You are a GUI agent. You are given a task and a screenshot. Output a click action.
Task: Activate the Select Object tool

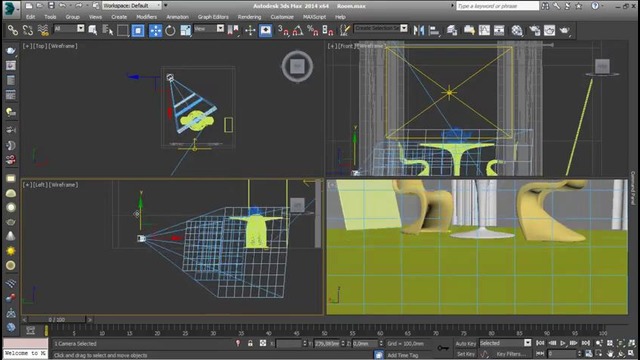[x=93, y=30]
